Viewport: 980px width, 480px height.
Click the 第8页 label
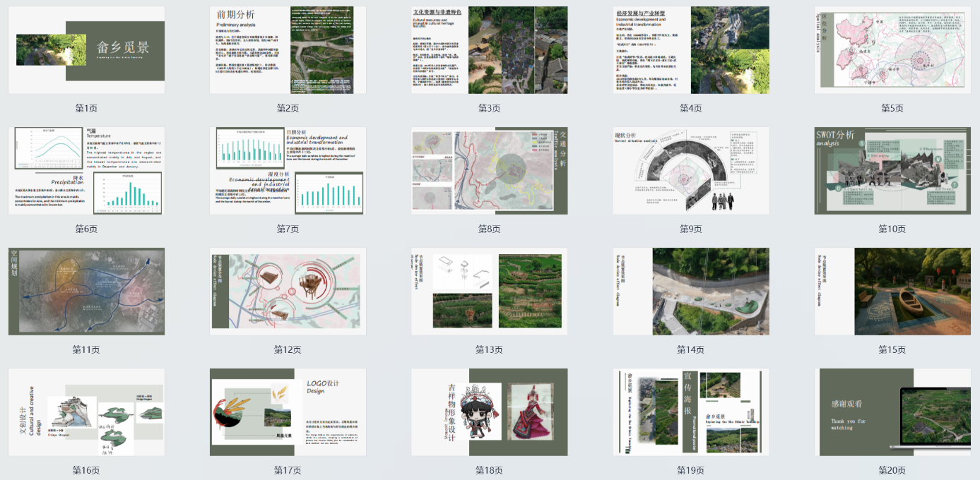(490, 229)
